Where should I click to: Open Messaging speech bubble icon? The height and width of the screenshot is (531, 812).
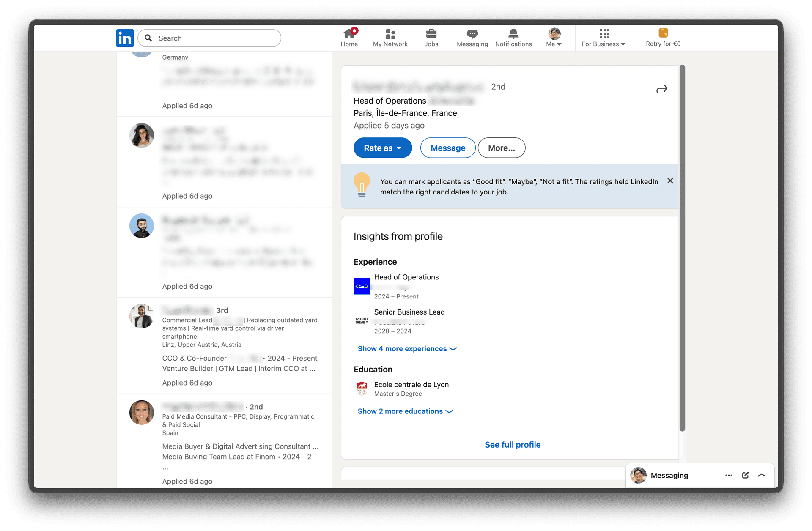pyautogui.click(x=472, y=34)
